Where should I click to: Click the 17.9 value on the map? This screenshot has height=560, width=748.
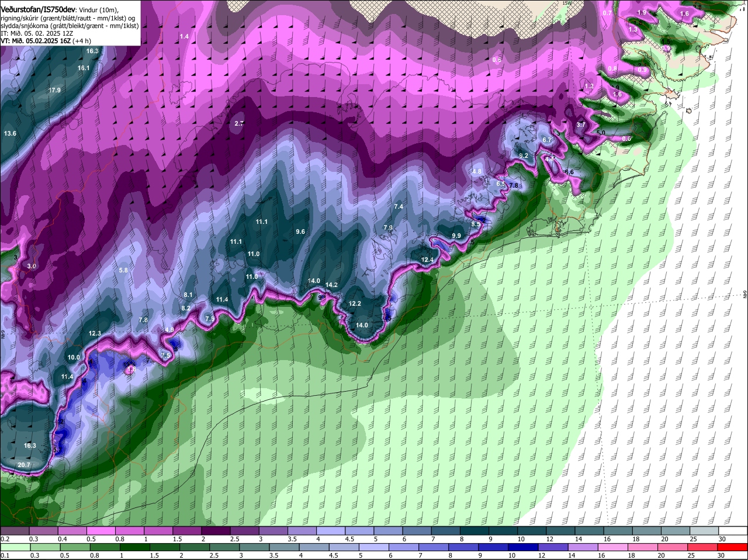pos(55,90)
